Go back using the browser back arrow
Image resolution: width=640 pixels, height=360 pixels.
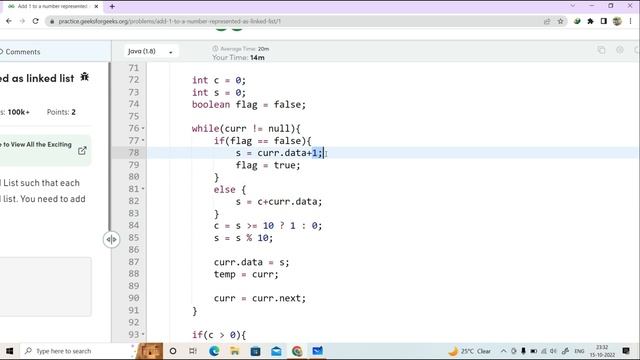pyautogui.click(x=9, y=21)
